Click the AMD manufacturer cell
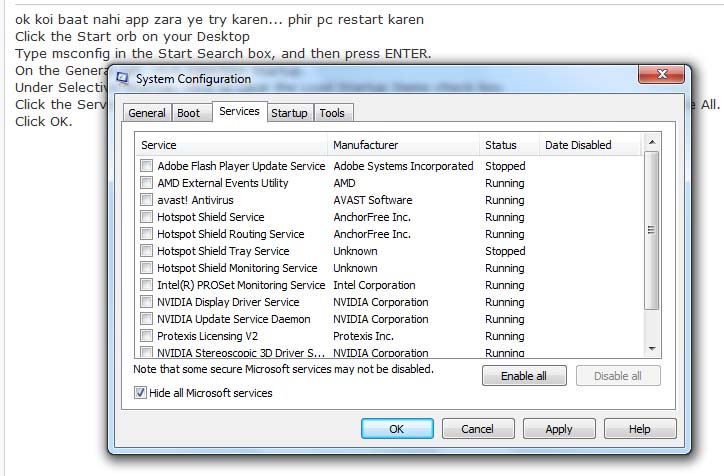 [x=344, y=183]
